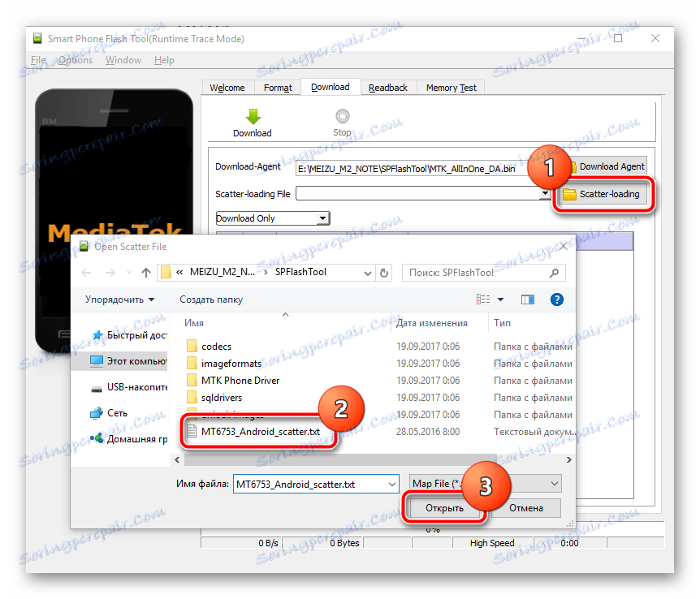Viewport: 700px width, 599px height.
Task: Click the Download Agent button
Action: (x=608, y=166)
